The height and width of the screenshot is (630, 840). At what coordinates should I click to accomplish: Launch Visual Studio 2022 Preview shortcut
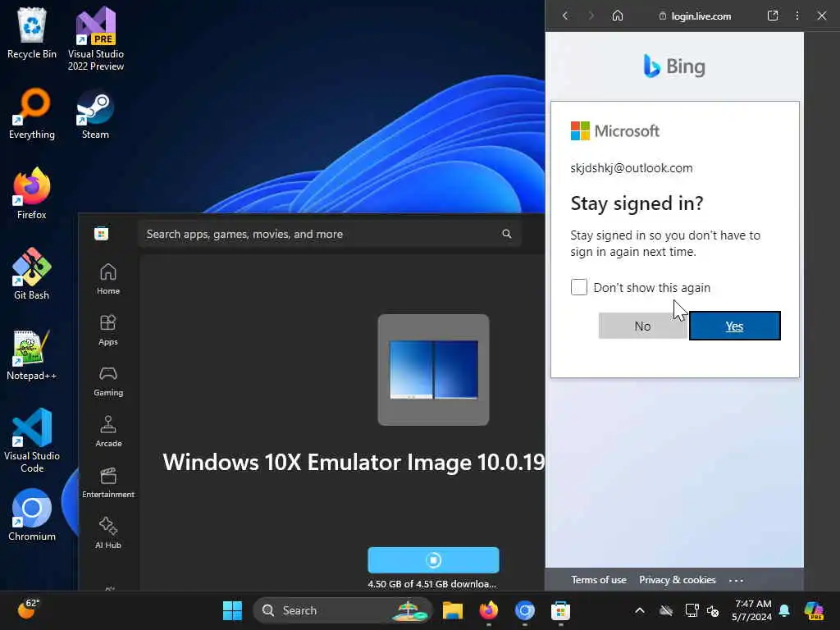coord(96,39)
